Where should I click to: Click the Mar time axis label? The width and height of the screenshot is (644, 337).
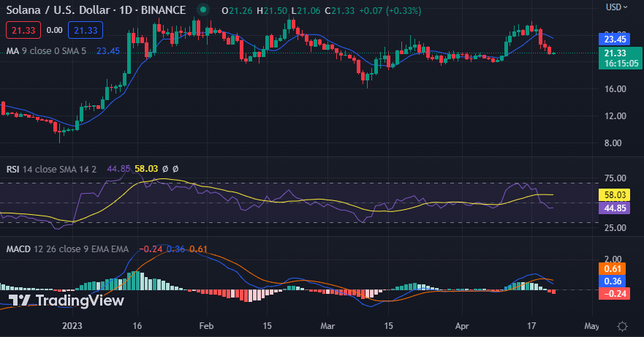coord(327,326)
